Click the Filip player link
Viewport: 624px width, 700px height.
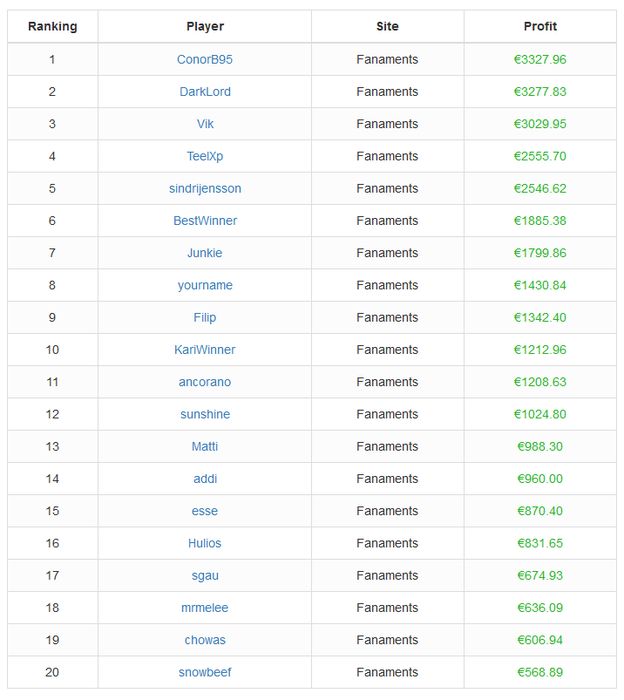[205, 317]
